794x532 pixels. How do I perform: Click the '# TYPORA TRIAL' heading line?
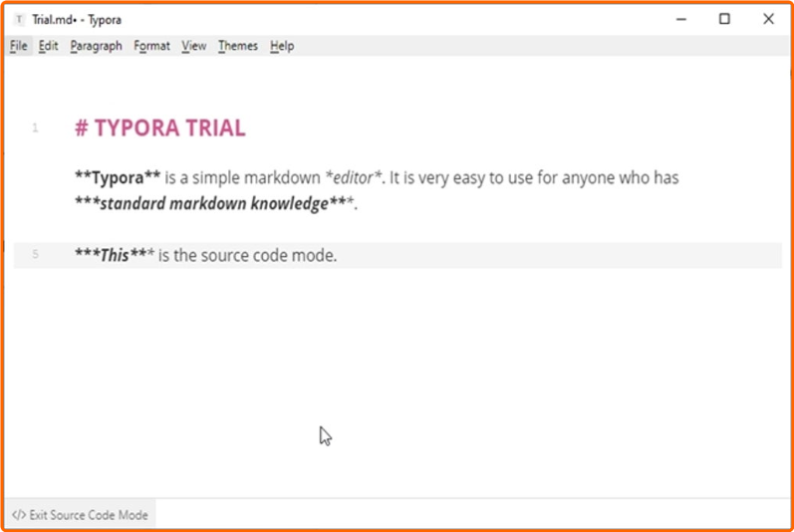pos(160,128)
